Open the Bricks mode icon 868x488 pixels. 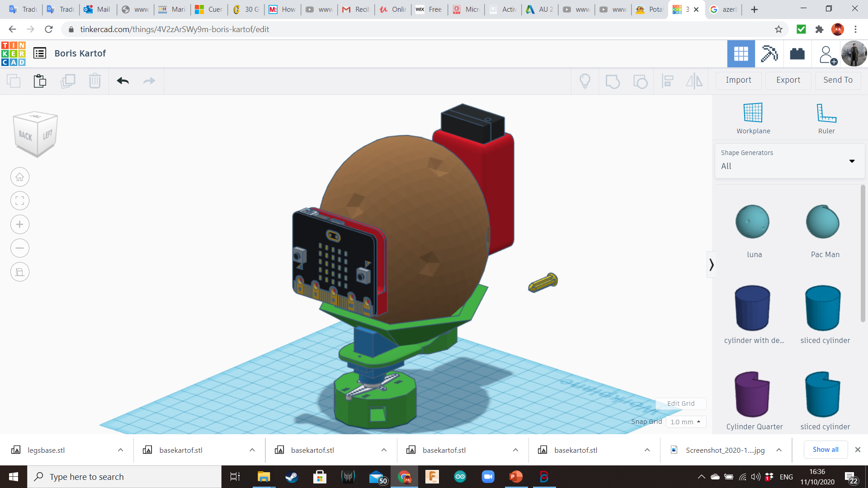pyautogui.click(x=797, y=54)
